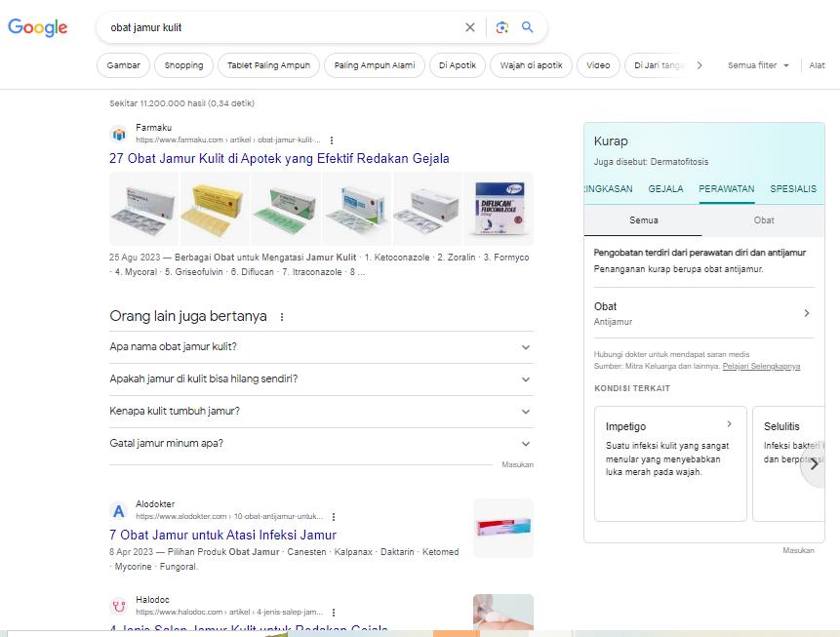
Task: Open Alodokter result three-dot menu
Action: click(x=334, y=517)
